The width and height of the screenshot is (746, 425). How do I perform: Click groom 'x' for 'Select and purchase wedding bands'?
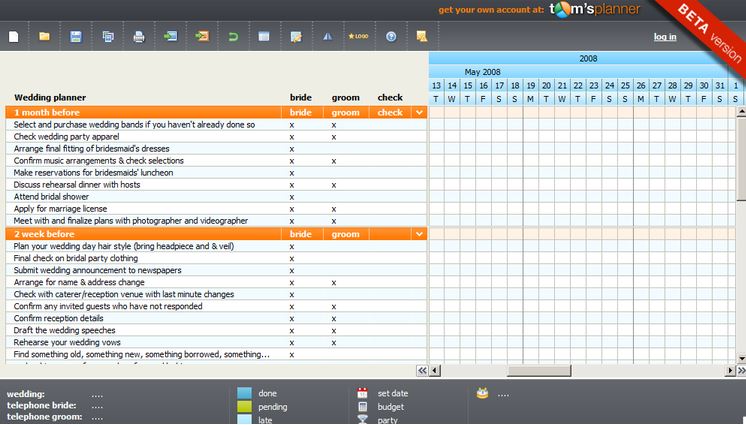334,125
